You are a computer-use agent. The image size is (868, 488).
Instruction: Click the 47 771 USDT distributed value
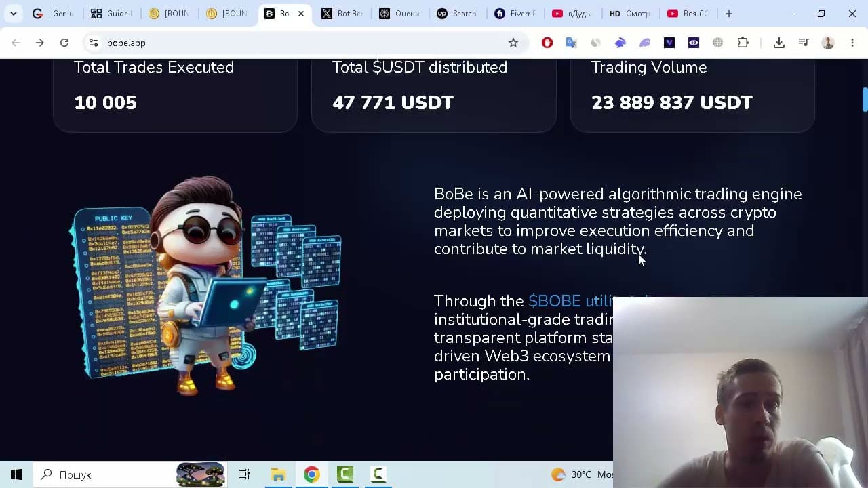393,102
